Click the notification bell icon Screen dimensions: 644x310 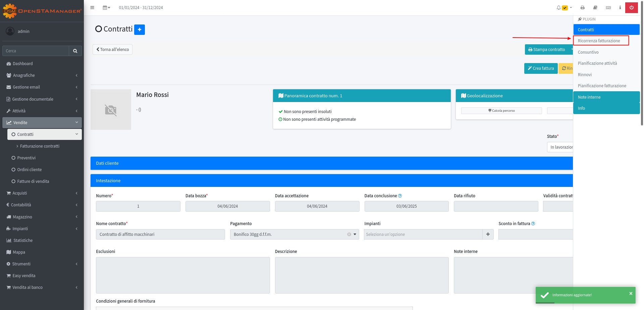(x=558, y=7)
